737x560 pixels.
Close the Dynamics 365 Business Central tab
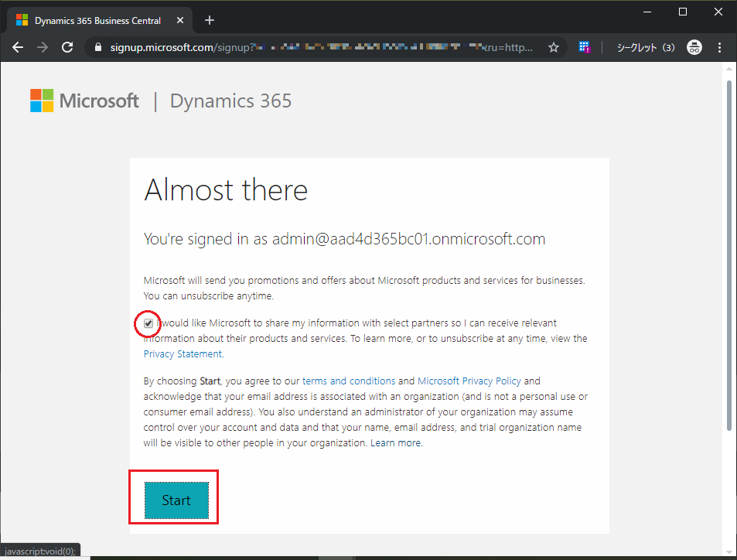coord(180,20)
